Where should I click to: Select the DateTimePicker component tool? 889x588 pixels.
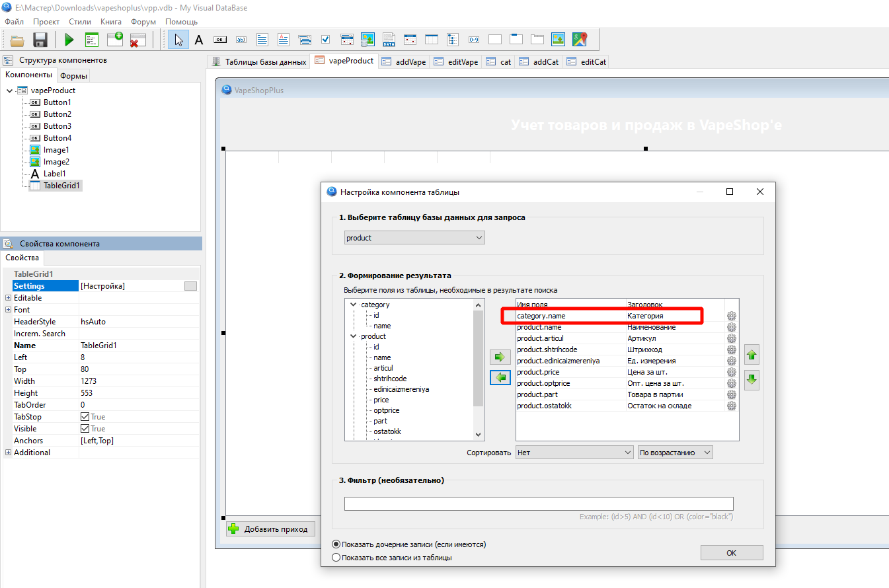347,40
